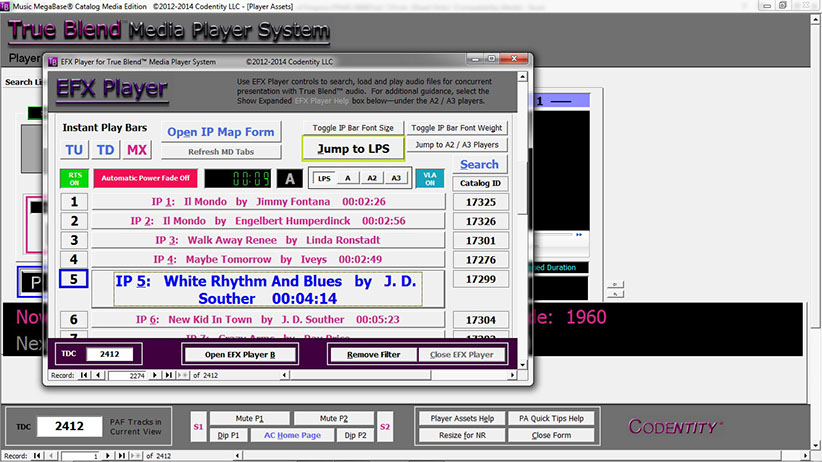Screen dimensions: 822x462
Task: Click the Remove Filter button
Action: pyautogui.click(x=375, y=355)
